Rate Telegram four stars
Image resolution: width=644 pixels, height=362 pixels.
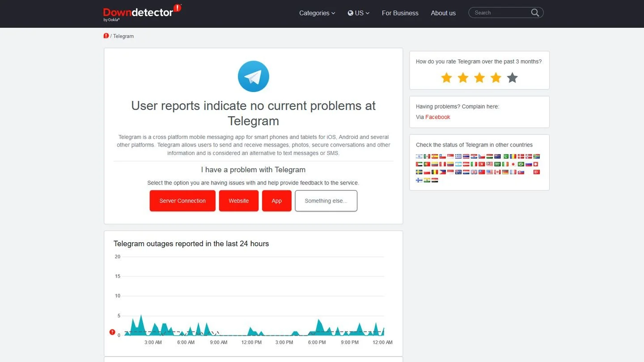(x=496, y=78)
